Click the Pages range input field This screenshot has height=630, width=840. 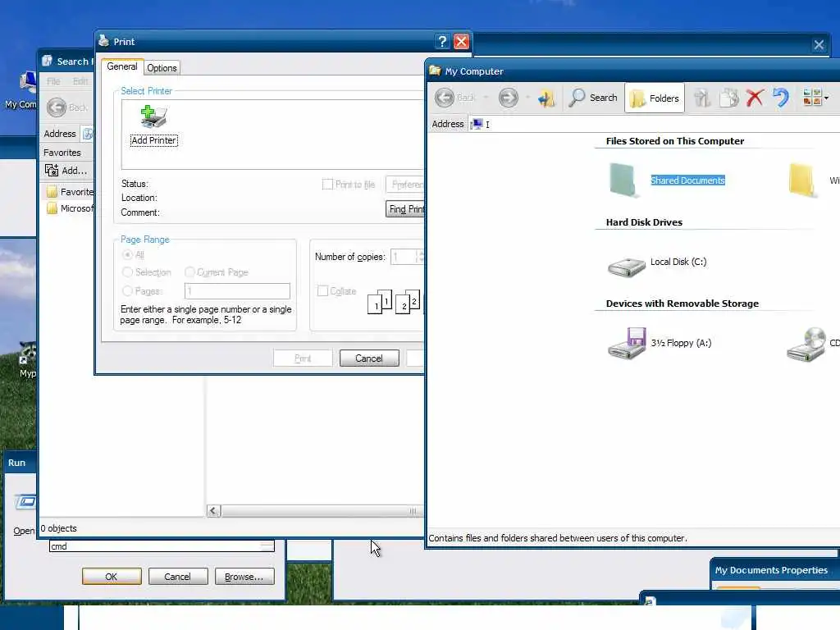[237, 291]
